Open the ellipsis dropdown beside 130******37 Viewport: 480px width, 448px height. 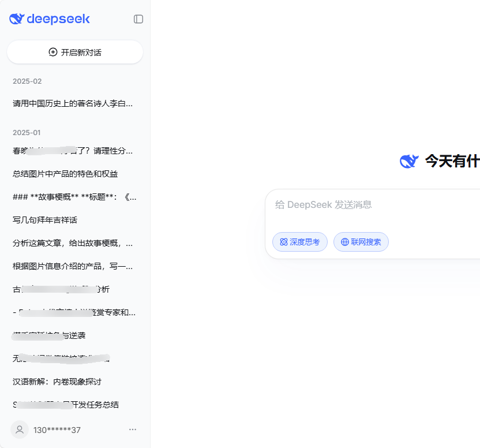(x=133, y=430)
